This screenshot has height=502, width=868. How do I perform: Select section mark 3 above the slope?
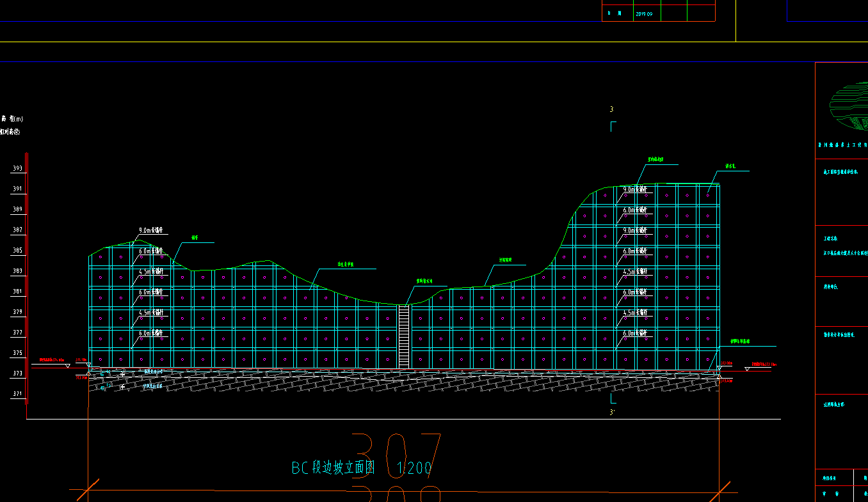point(612,109)
